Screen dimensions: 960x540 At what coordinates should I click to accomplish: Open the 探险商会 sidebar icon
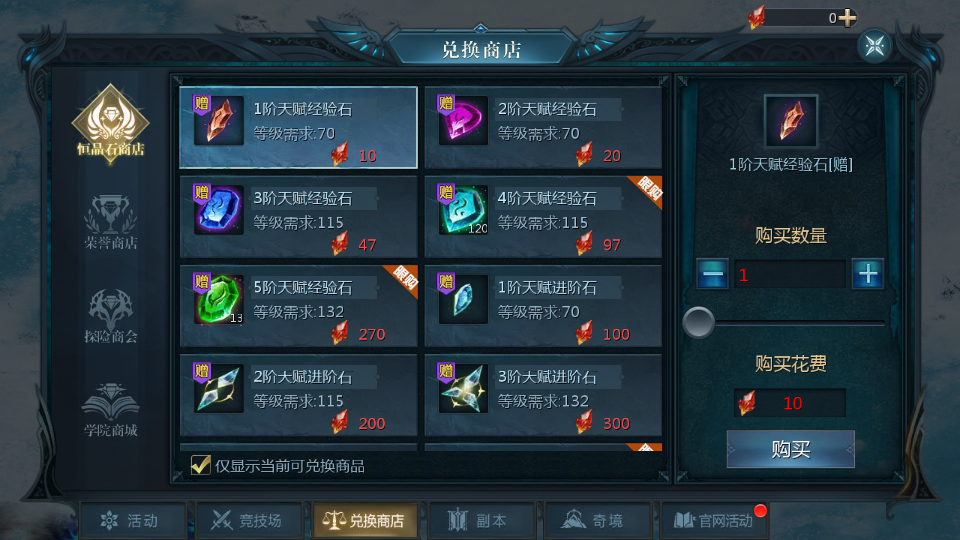[110, 315]
